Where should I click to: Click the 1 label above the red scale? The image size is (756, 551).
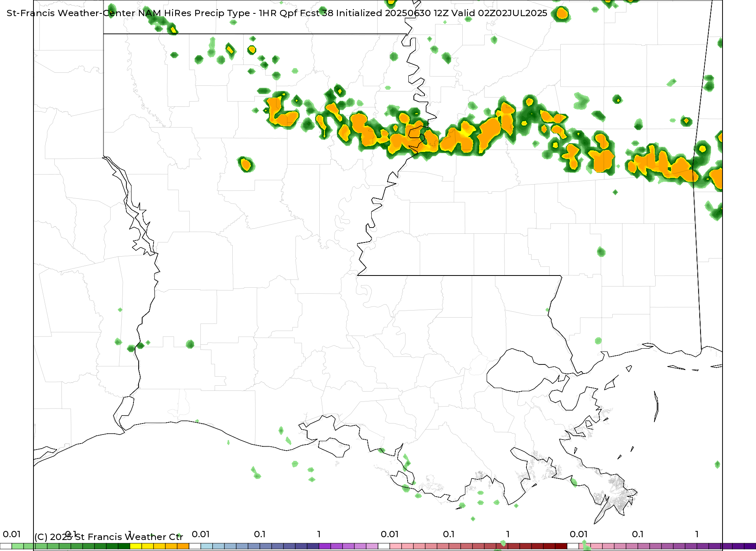click(x=508, y=534)
